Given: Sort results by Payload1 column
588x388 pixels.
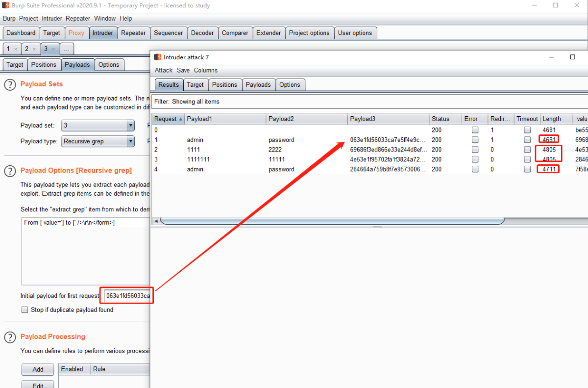Looking at the screenshot, I should point(225,119).
